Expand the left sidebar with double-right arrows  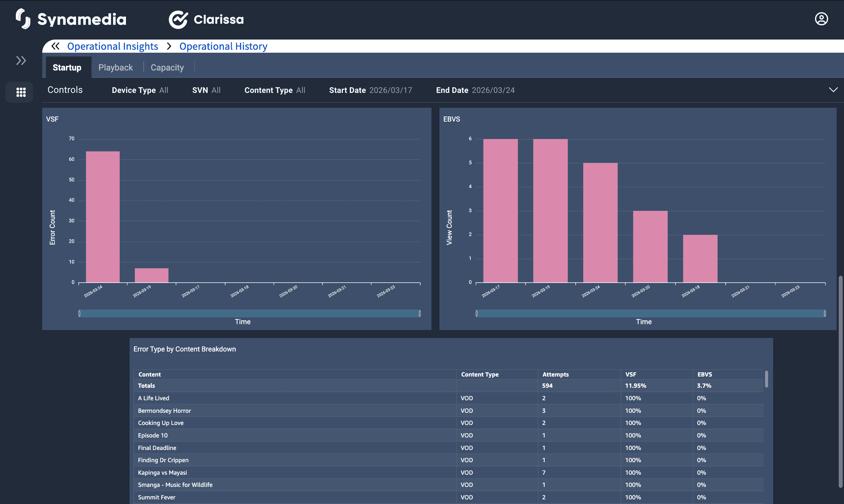21,60
